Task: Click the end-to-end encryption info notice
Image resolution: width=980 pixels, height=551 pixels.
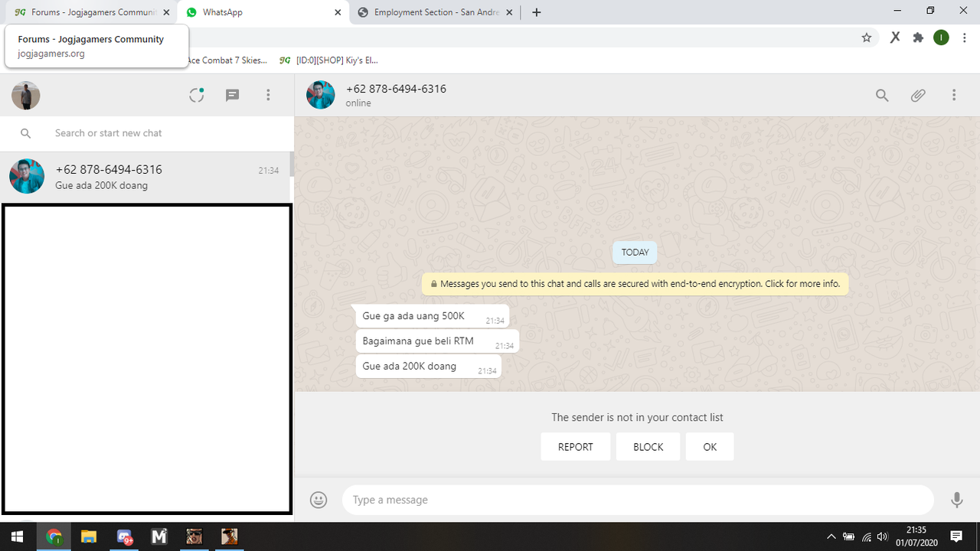Action: point(635,283)
